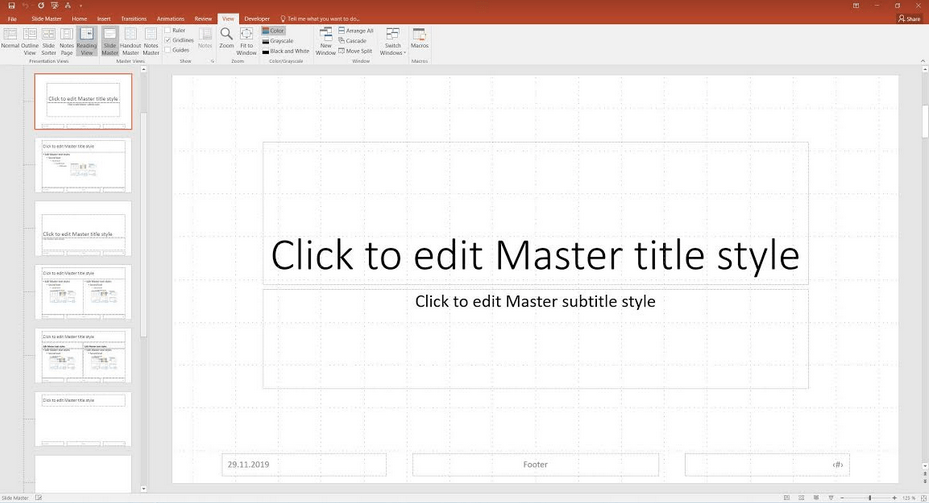
Task: Click the slide number placeholder
Action: tap(767, 464)
